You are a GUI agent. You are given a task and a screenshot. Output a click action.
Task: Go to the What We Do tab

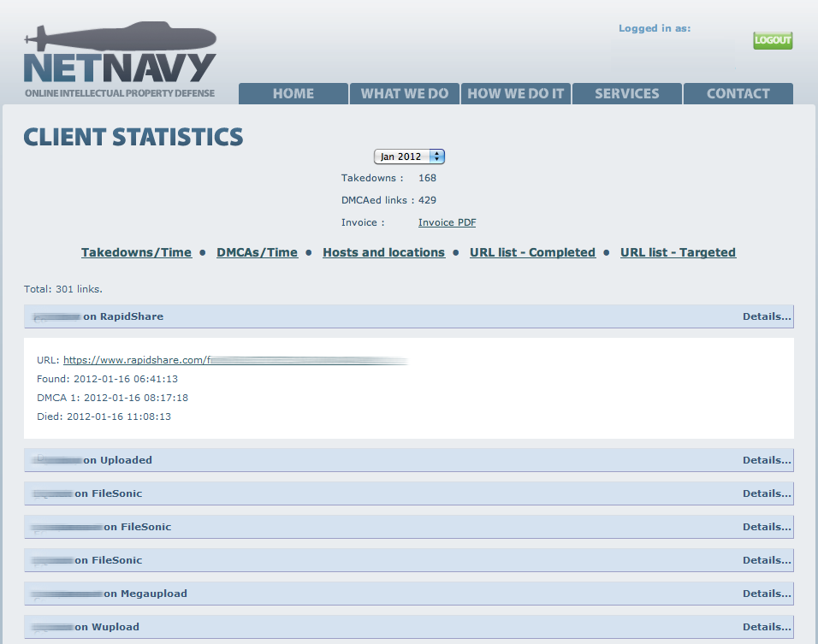point(405,93)
